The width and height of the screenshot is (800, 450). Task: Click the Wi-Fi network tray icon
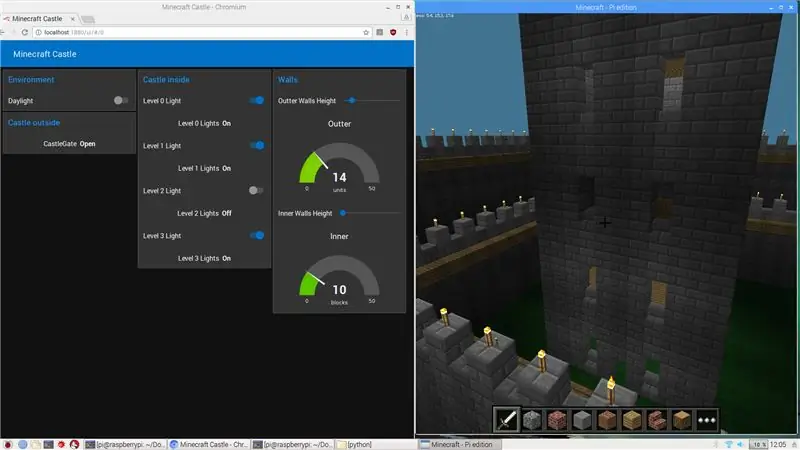point(729,444)
